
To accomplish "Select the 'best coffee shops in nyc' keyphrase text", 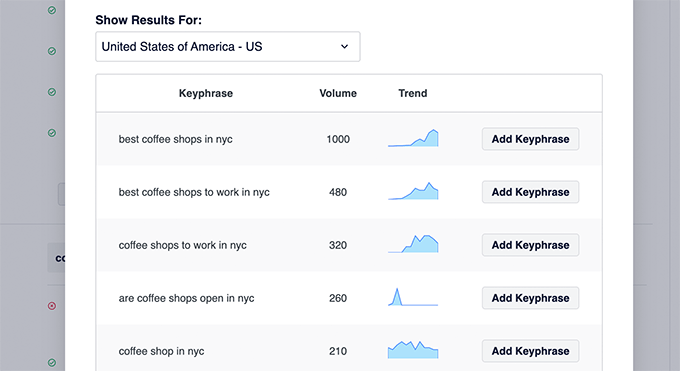I will coord(176,139).
